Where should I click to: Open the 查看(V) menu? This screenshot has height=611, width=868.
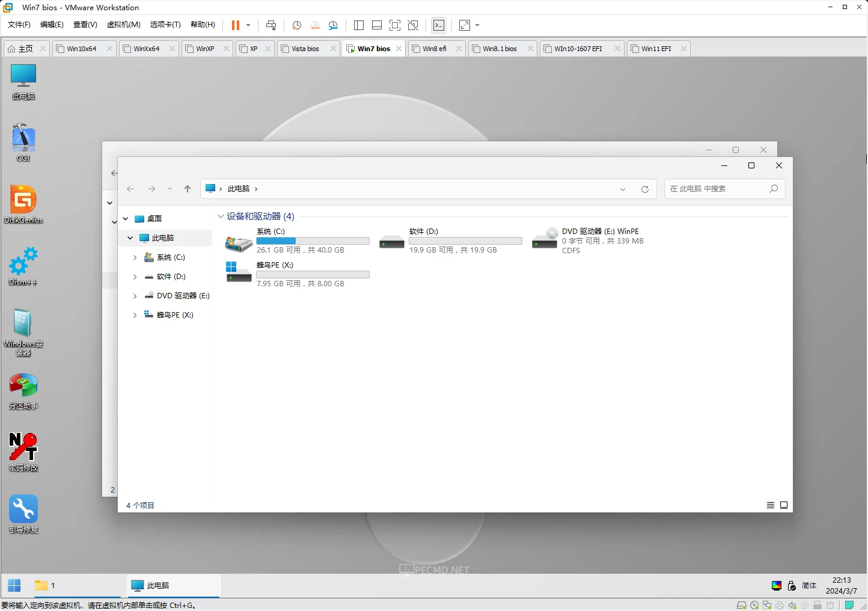tap(85, 25)
